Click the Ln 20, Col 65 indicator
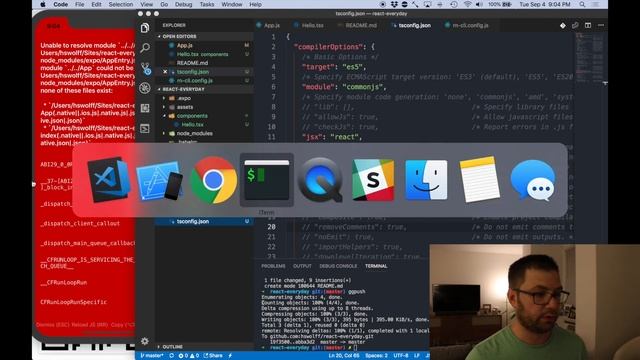Screen dimensions: 640x360 tap(344, 356)
